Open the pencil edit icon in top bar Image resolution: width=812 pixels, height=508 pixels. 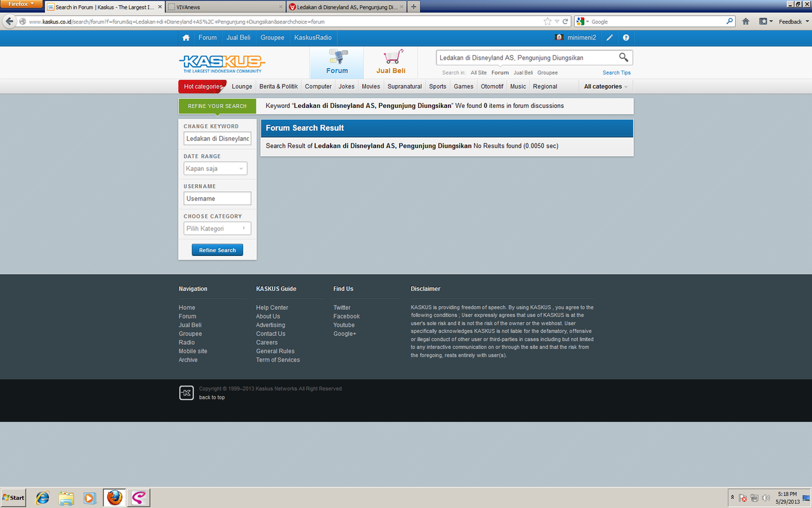610,37
